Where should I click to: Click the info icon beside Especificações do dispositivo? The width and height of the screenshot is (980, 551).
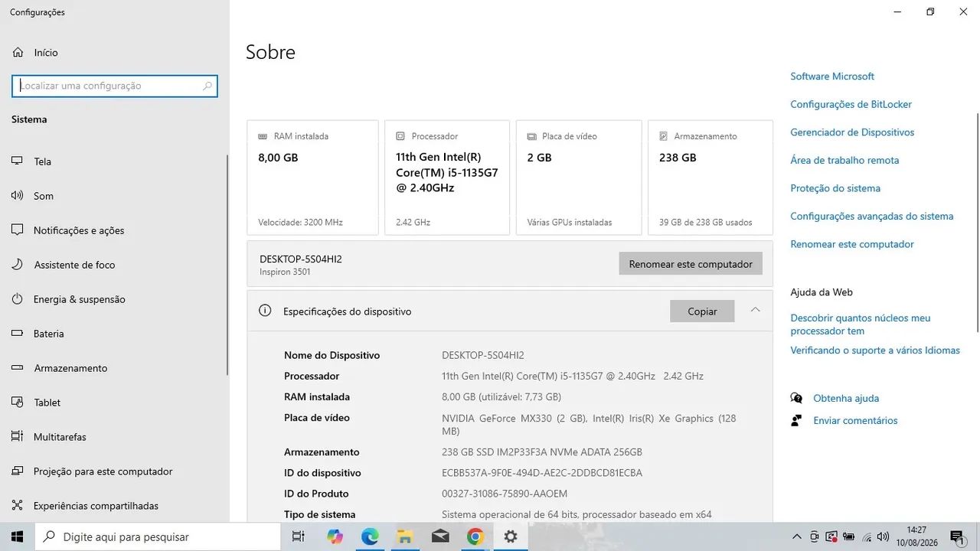click(265, 311)
